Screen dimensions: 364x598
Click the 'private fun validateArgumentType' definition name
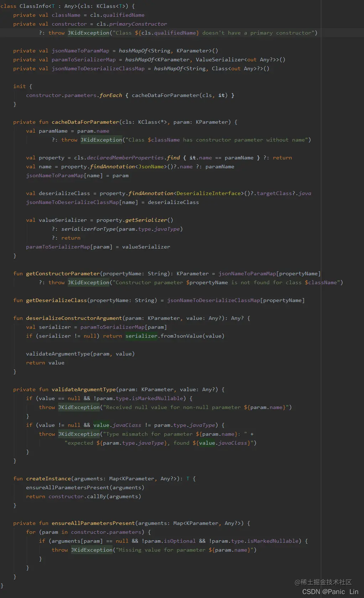pos(84,389)
